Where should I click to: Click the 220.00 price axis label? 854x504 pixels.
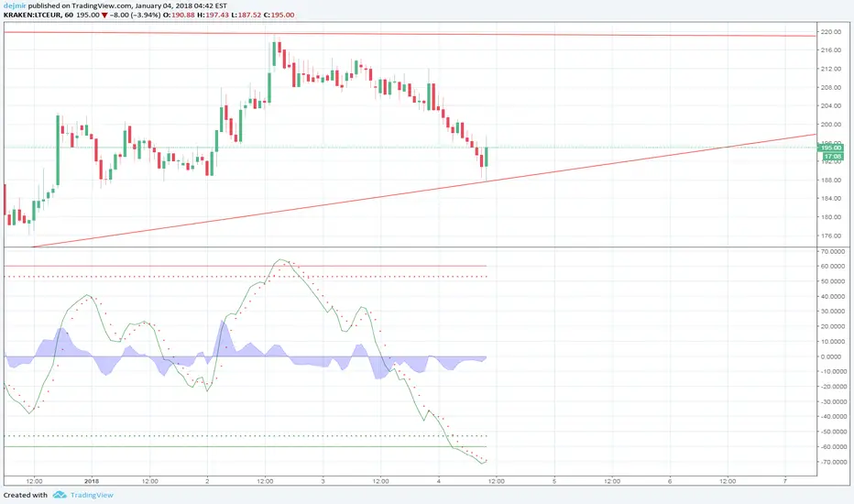pos(830,31)
